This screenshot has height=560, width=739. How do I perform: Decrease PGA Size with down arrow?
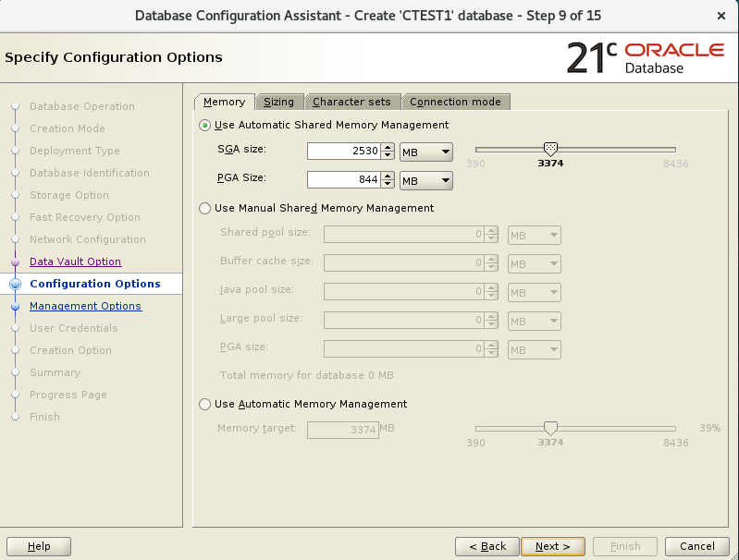coord(388,184)
